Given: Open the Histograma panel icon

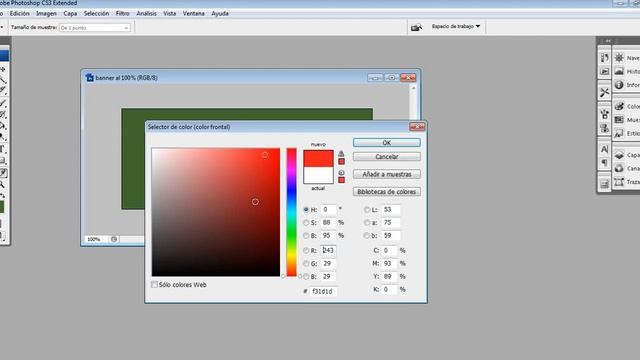Looking at the screenshot, I should click(619, 71).
